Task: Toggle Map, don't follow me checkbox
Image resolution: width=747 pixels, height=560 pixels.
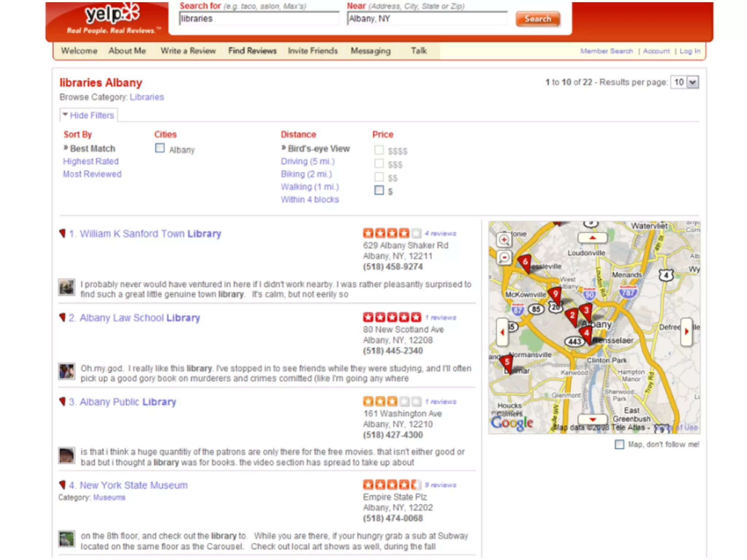Action: [x=619, y=444]
